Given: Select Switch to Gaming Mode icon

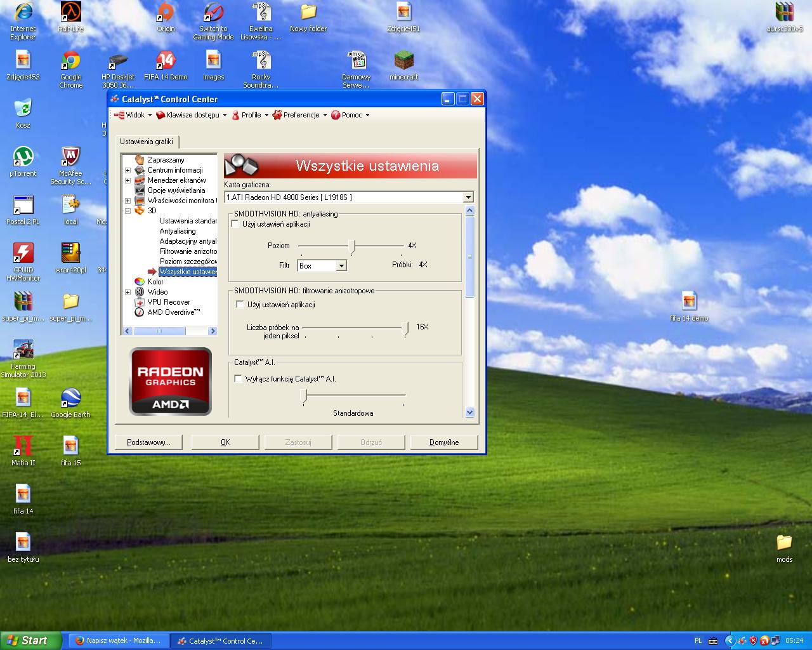Looking at the screenshot, I should click(213, 22).
